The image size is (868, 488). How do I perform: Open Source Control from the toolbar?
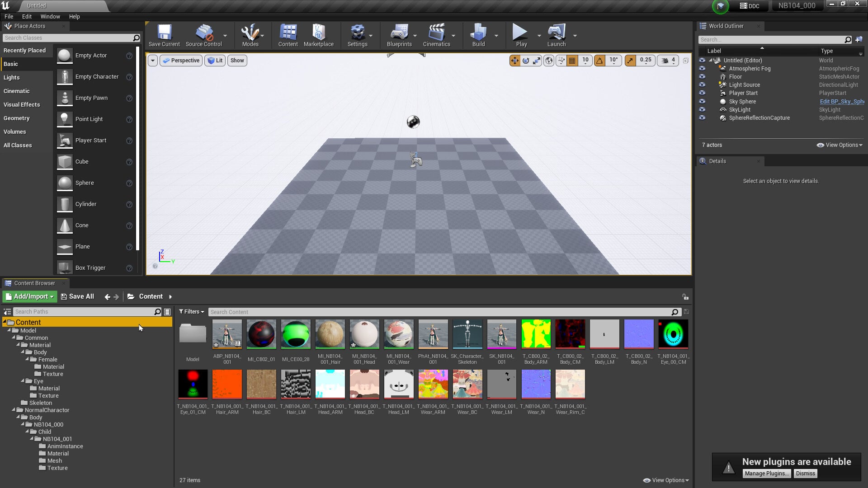(x=204, y=35)
